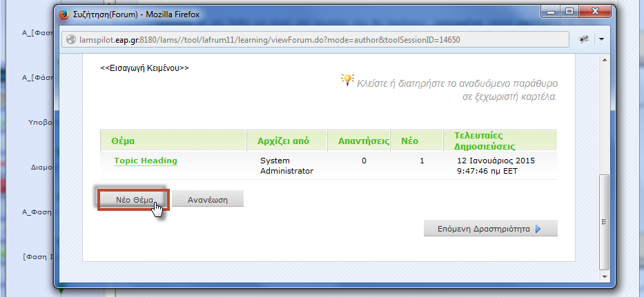Click the Τελευταίες Δημοσιεύσεις column header
Image resolution: width=644 pixels, height=297 pixels.
(x=500, y=141)
